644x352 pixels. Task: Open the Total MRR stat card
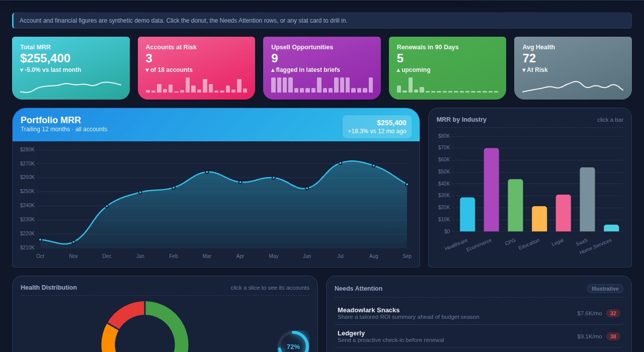71,68
